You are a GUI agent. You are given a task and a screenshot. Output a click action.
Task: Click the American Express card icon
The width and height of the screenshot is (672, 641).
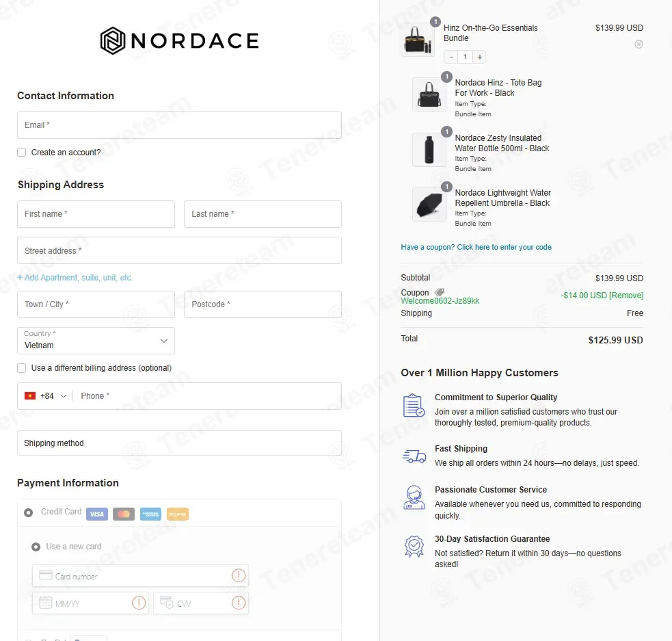(x=150, y=514)
